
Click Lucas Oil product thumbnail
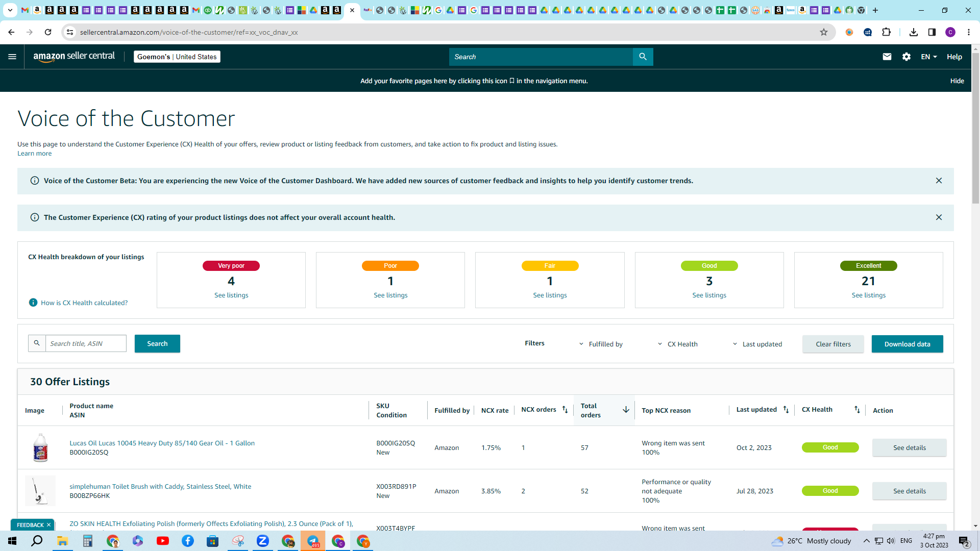point(40,447)
